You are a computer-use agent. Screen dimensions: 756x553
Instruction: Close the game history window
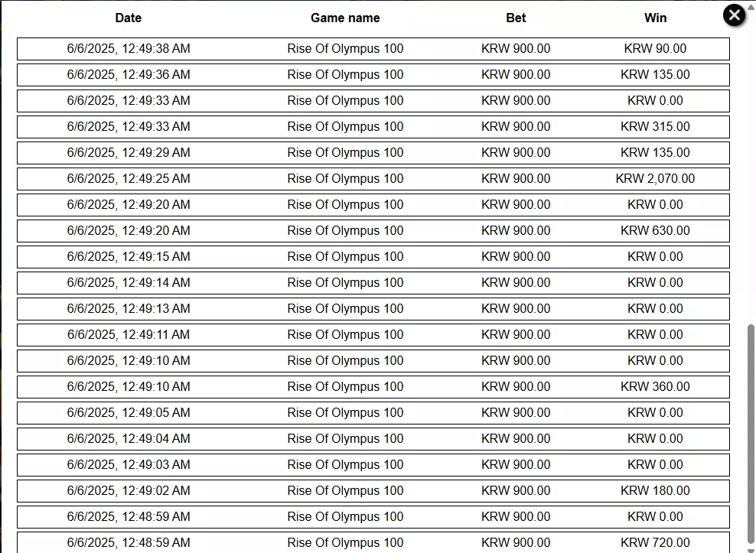pyautogui.click(x=734, y=15)
